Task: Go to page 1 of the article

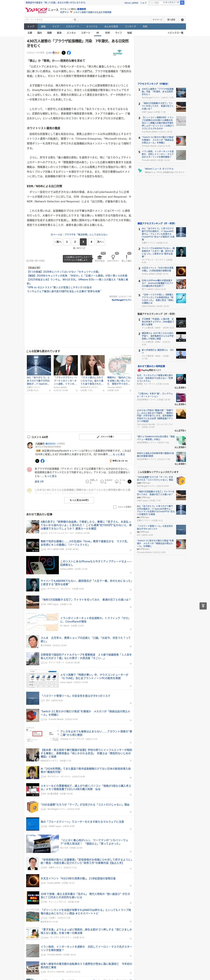Action: click(x=67, y=242)
